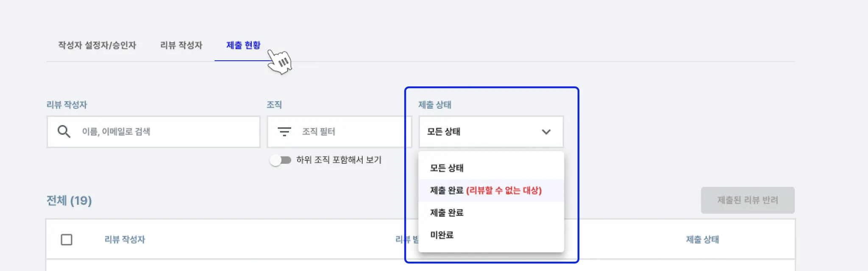Click the 제출 상태 filter label
868x271 pixels.
pyautogui.click(x=434, y=105)
